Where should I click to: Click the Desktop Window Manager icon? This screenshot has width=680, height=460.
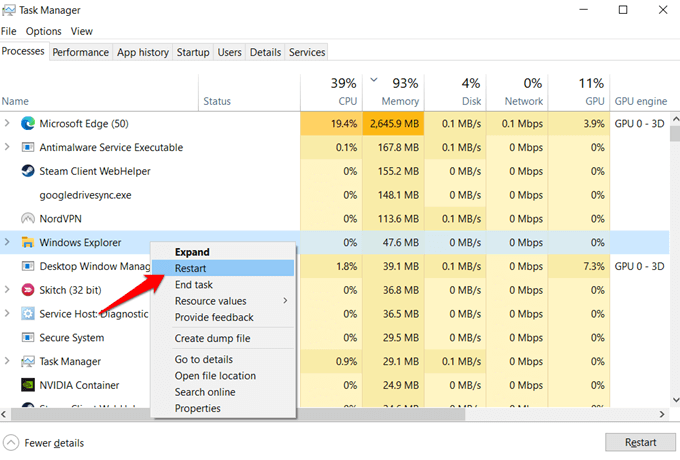point(28,266)
